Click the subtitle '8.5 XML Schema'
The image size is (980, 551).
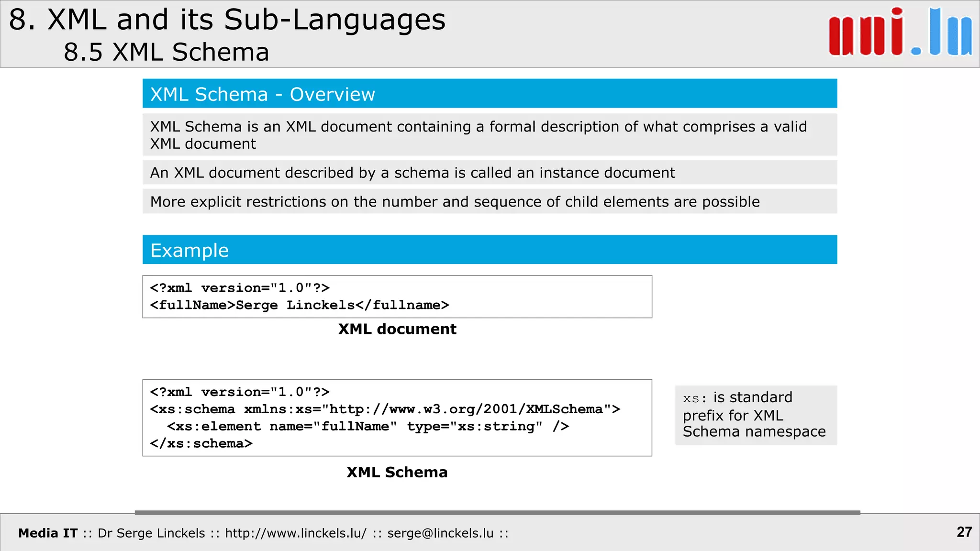[x=166, y=52]
